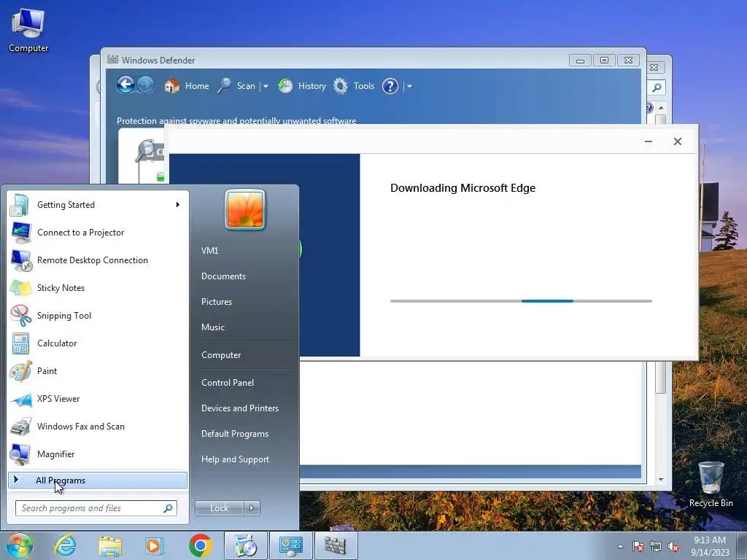The image size is (747, 560).
Task: Click the muted volume tray icon
Action: [x=673, y=546]
